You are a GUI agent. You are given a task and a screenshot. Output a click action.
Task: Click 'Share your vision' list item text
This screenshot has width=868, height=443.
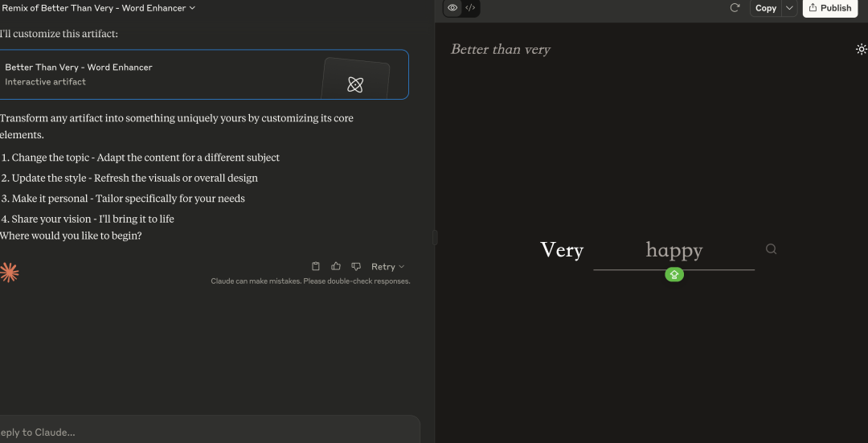pyautogui.click(x=92, y=219)
